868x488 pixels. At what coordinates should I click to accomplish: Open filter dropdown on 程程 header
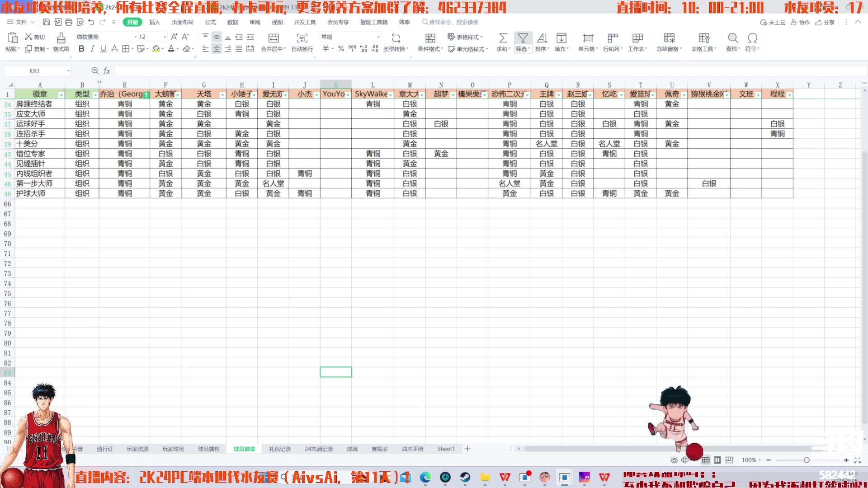point(789,94)
